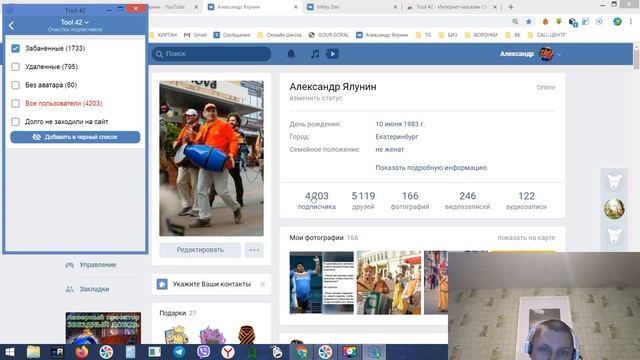The height and width of the screenshot is (360, 640).
Task: Open the ВОРОНКИ bookmark folder
Action: (x=481, y=35)
